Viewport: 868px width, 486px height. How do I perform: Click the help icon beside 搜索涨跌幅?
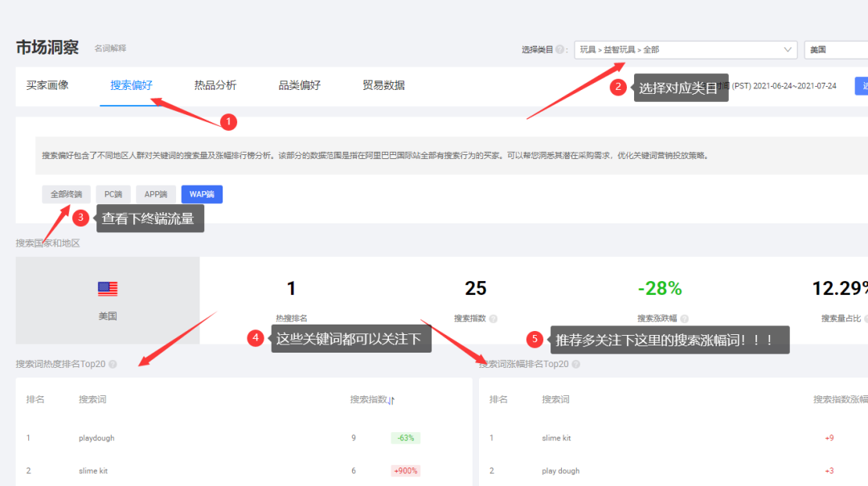tap(685, 319)
